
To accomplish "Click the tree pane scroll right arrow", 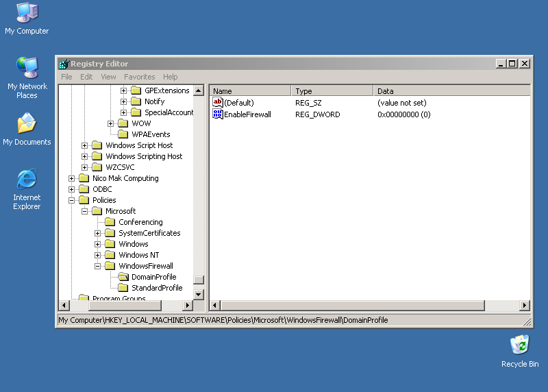I will pyautogui.click(x=188, y=305).
